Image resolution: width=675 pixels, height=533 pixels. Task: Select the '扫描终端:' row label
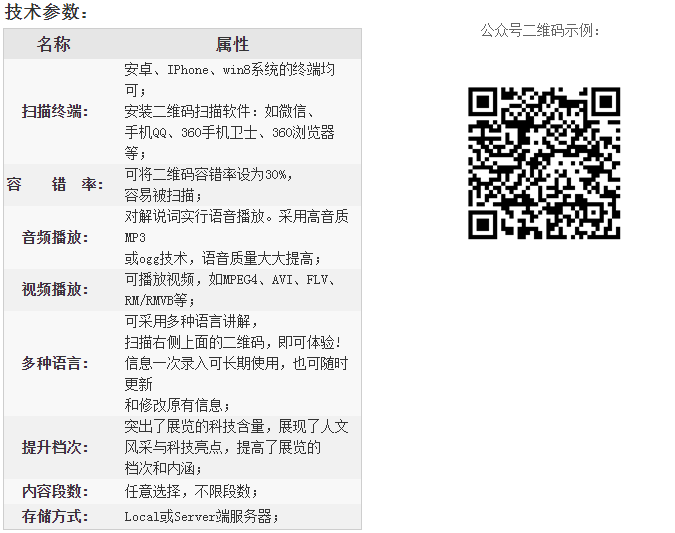55,112
